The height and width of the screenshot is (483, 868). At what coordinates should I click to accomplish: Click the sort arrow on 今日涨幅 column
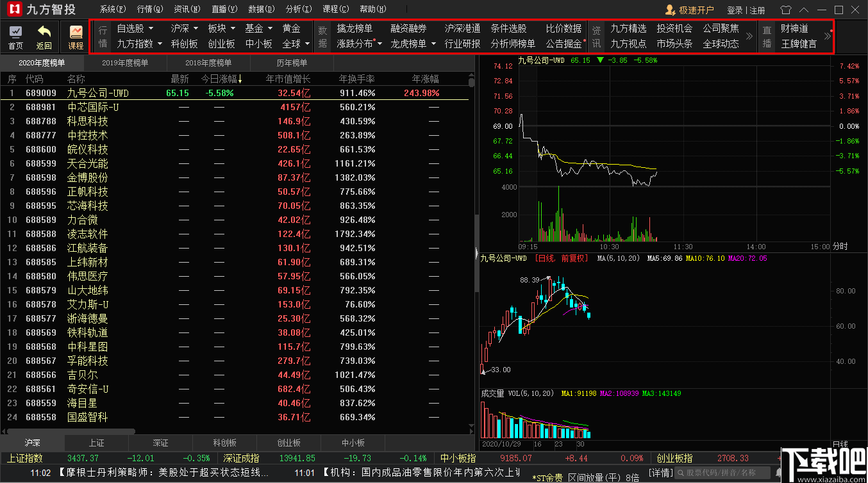(240, 79)
